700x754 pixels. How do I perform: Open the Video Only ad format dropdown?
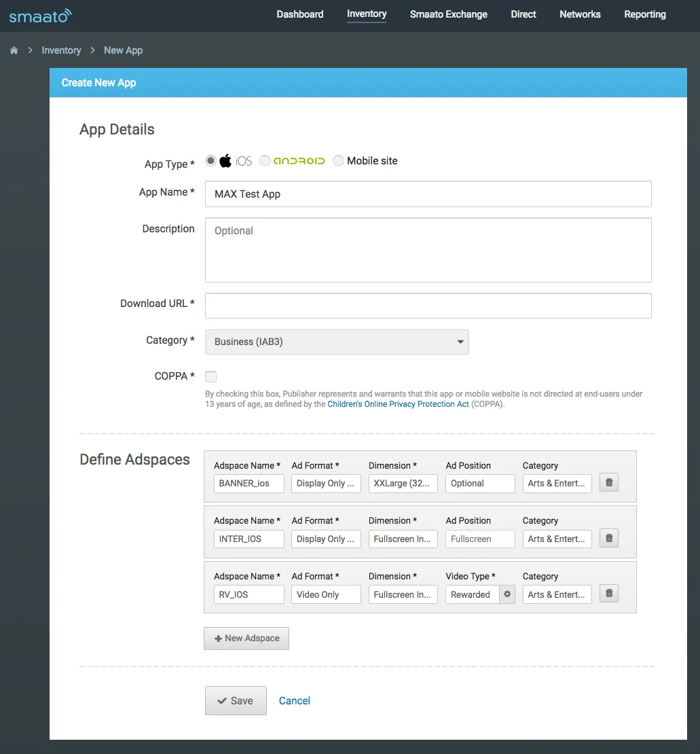pyautogui.click(x=326, y=594)
